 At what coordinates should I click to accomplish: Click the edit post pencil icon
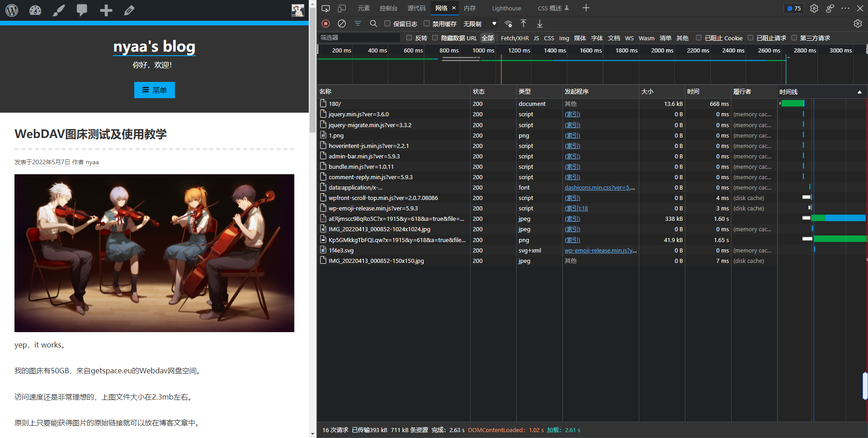[x=129, y=10]
